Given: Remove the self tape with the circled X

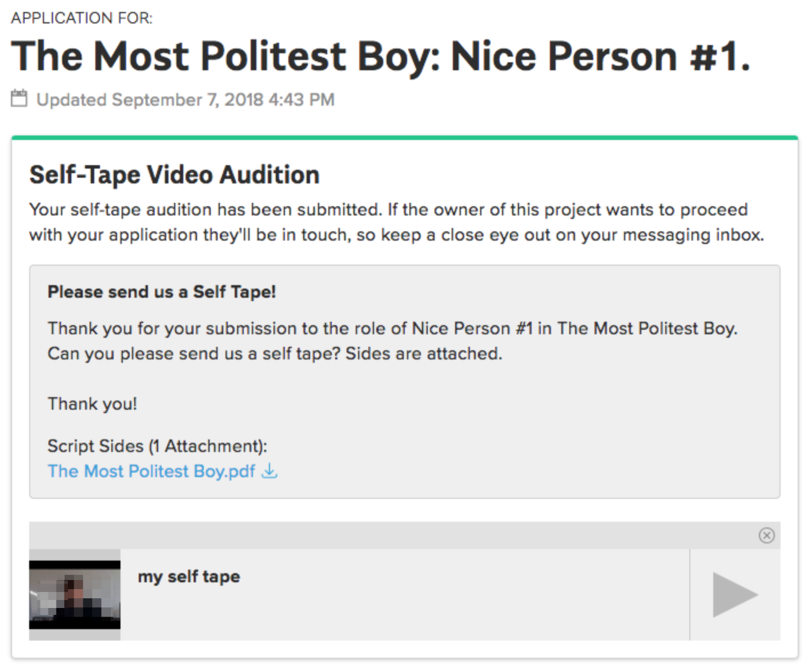Looking at the screenshot, I should (766, 535).
